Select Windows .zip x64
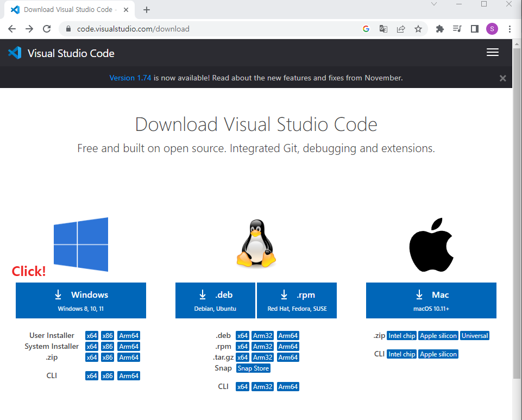The image size is (522, 420). pyautogui.click(x=92, y=358)
